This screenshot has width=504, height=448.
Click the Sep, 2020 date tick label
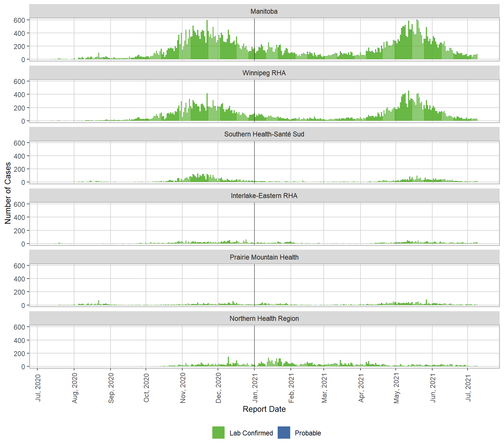111,388
